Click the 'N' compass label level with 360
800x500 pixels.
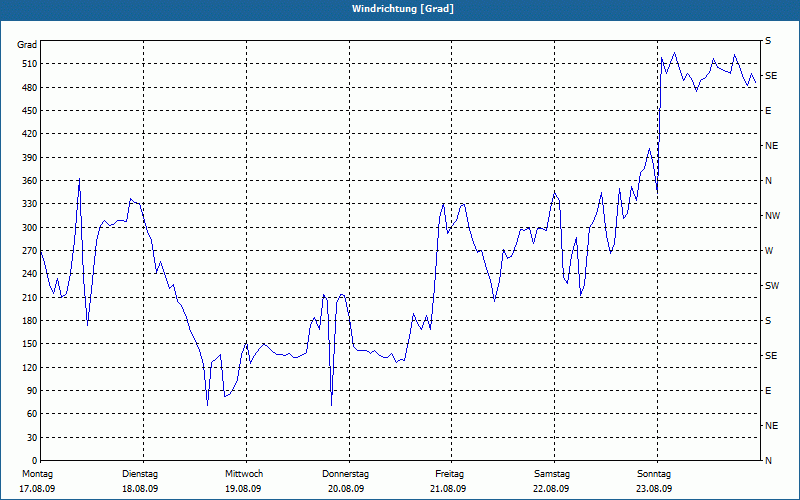tap(768, 181)
